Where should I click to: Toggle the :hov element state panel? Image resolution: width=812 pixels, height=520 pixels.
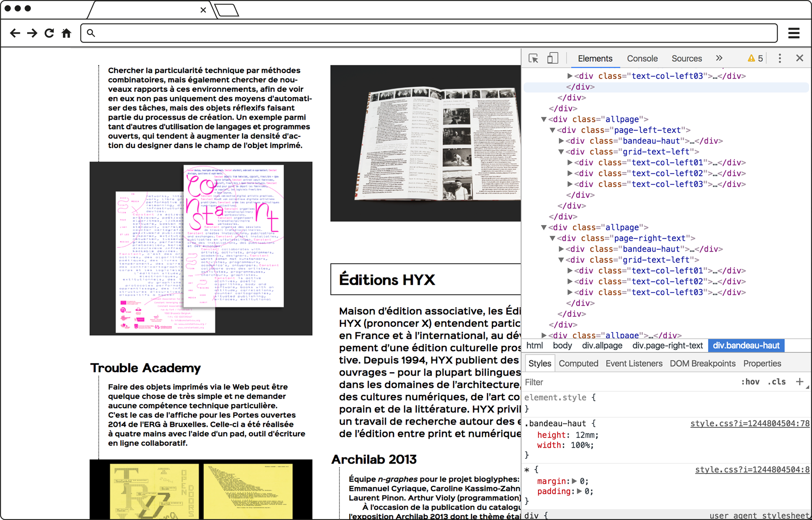pyautogui.click(x=750, y=382)
